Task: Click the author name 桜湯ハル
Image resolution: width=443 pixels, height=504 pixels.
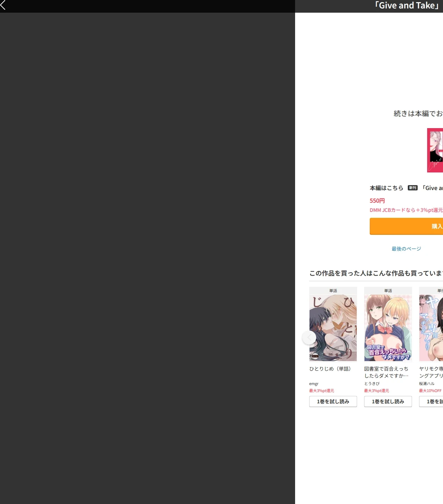Action: tap(427, 384)
